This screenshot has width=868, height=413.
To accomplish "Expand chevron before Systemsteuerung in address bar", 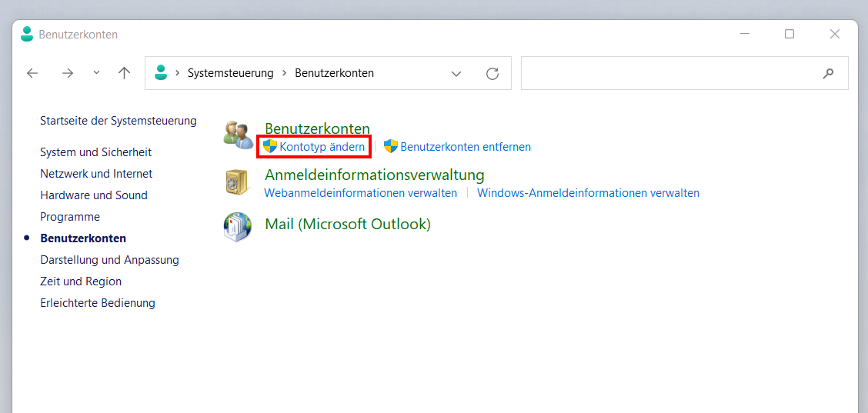I will pyautogui.click(x=177, y=73).
